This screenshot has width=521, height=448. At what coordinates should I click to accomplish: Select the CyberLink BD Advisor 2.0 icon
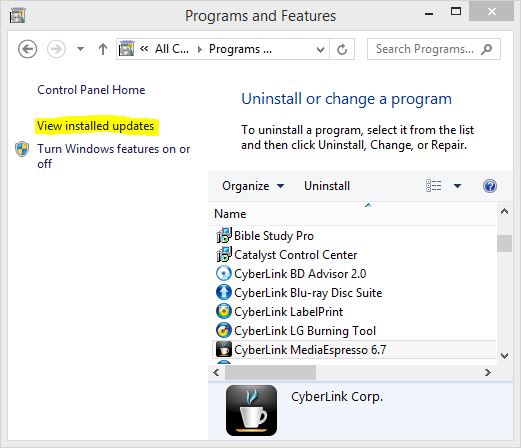pyautogui.click(x=224, y=274)
